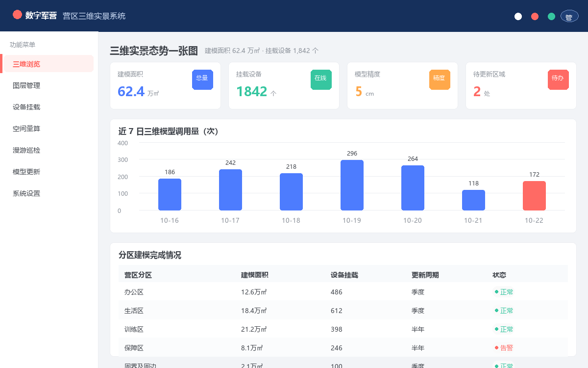Click the 21.2万㎡ area cell

(x=254, y=329)
